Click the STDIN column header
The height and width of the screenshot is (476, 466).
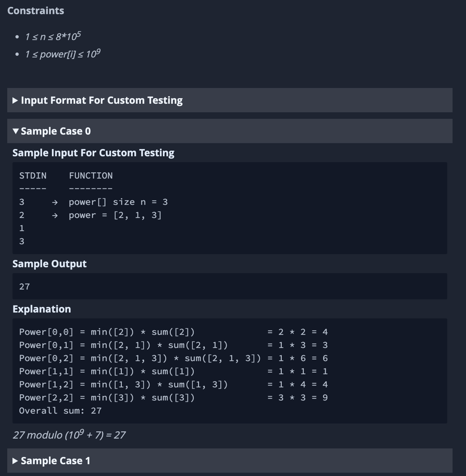[33, 176]
